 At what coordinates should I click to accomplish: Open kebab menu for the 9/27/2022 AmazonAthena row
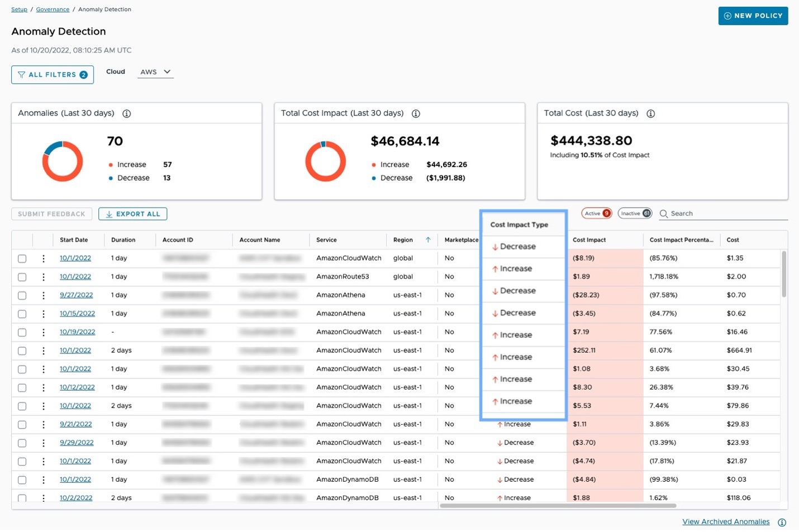44,295
